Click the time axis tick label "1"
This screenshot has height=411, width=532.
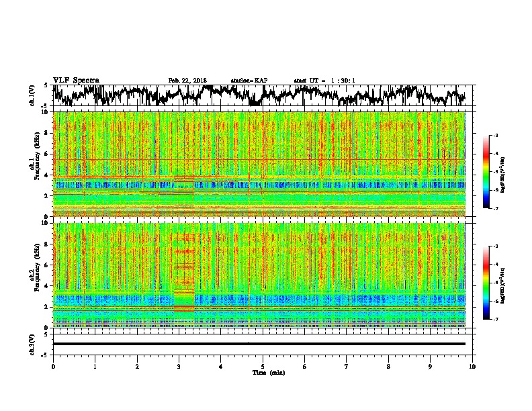[x=95, y=367]
